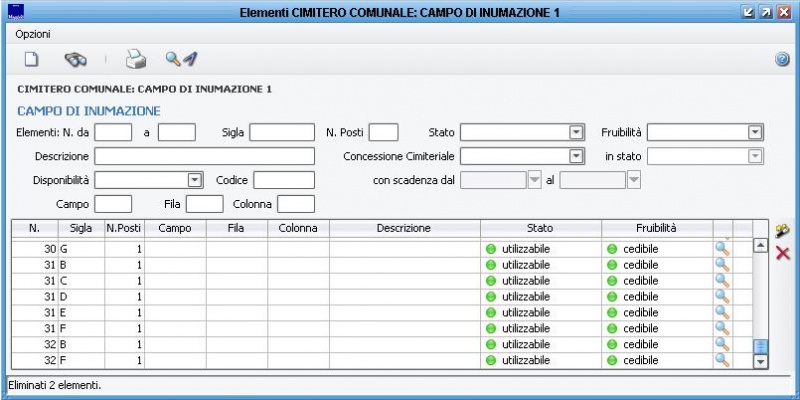Open the 'al' end date dropdown
The height and width of the screenshot is (400, 800).
pyautogui.click(x=633, y=180)
